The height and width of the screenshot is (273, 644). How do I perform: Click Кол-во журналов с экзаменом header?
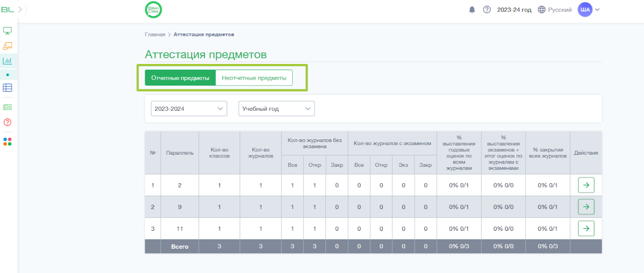coord(392,143)
